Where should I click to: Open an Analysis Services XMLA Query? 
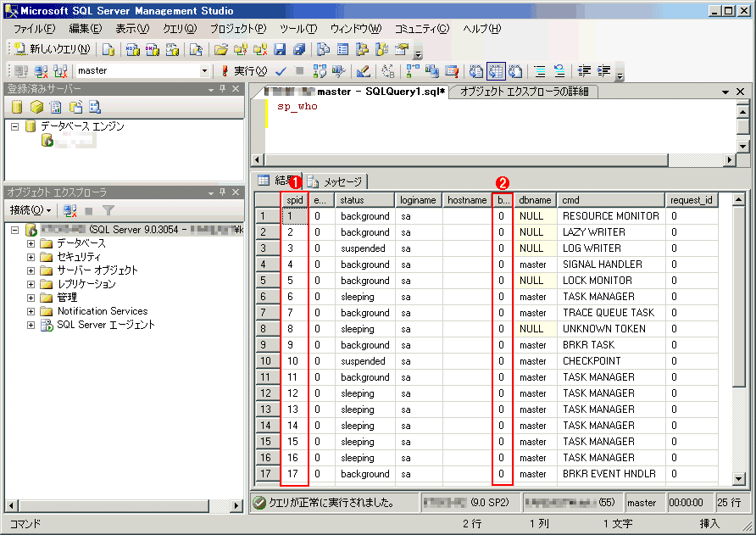172,49
